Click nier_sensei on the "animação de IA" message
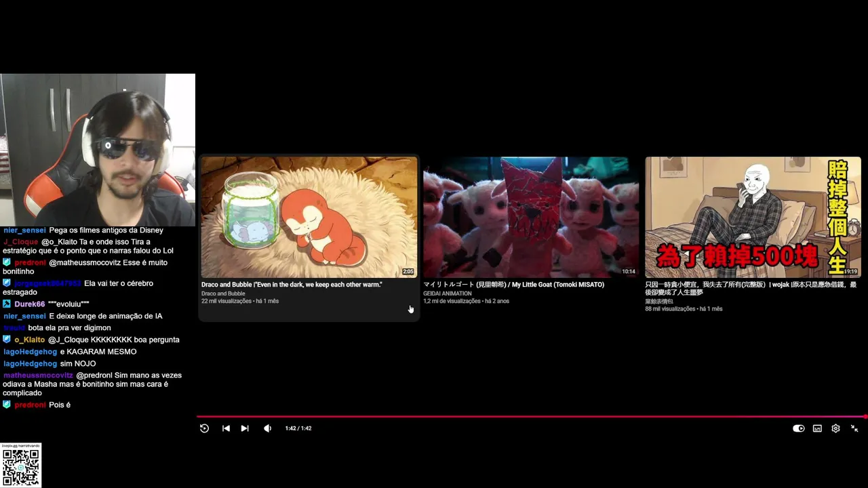This screenshot has height=488, width=868. [24, 317]
